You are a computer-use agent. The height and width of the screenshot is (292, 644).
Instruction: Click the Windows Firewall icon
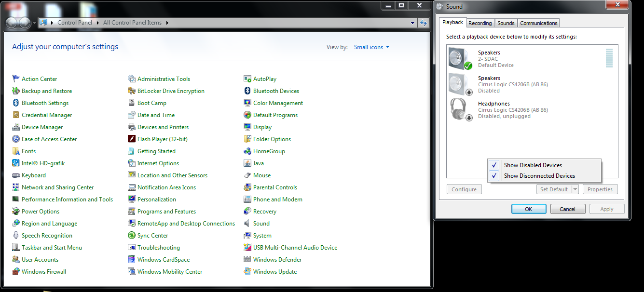click(x=16, y=272)
